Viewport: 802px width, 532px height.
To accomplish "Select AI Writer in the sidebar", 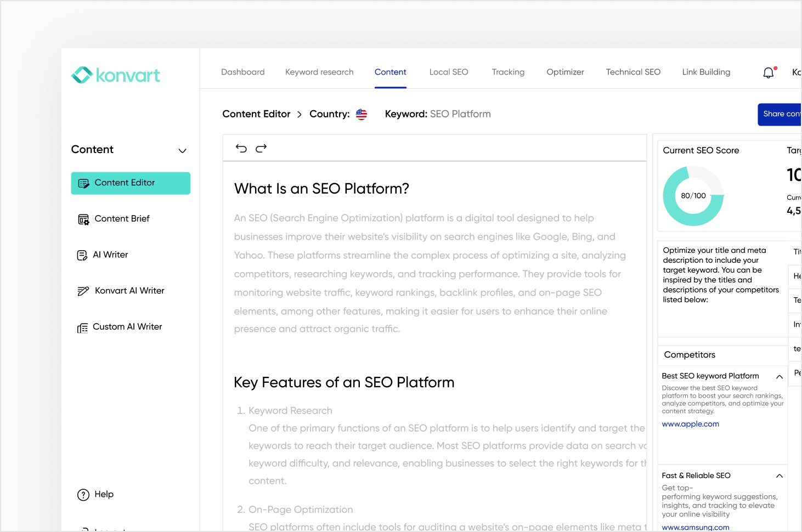I will pos(110,255).
